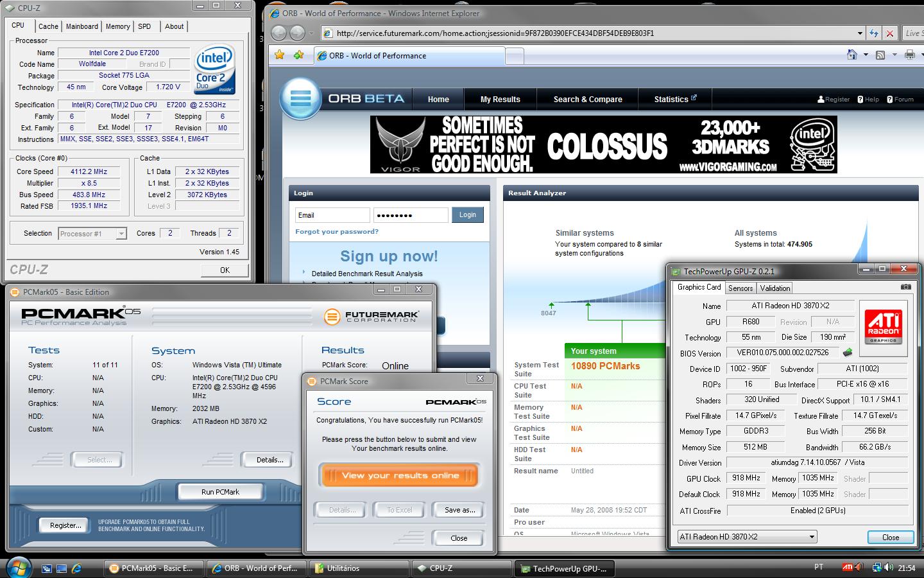Click View your results online button
This screenshot has width=924, height=578.
coord(400,476)
